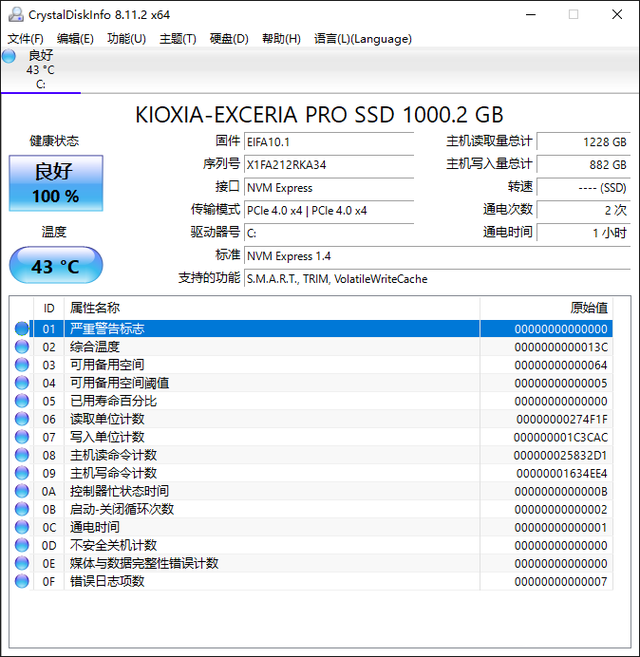This screenshot has width=640, height=657.
Task: Open the 硬盘(D) menu
Action: pos(229,39)
